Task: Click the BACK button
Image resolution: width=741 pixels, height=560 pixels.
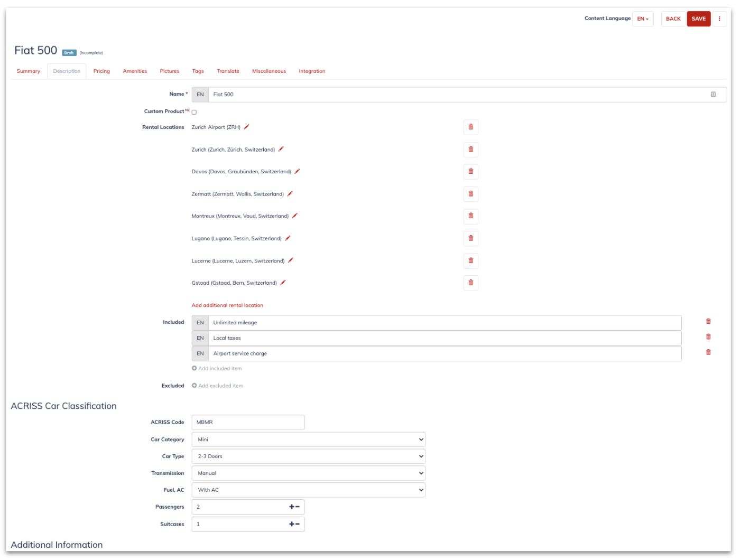Action: [x=673, y=19]
